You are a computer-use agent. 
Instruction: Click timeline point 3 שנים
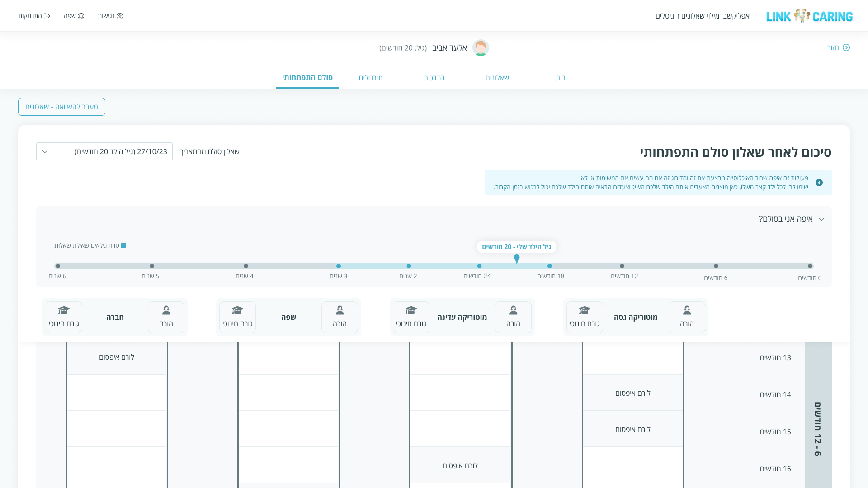click(x=339, y=266)
